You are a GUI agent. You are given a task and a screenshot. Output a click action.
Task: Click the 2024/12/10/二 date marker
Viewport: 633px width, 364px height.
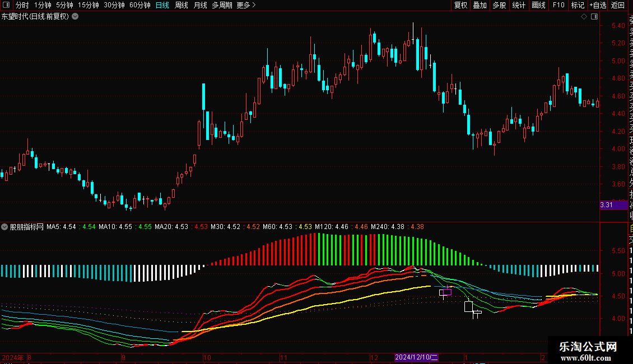[x=416, y=357]
